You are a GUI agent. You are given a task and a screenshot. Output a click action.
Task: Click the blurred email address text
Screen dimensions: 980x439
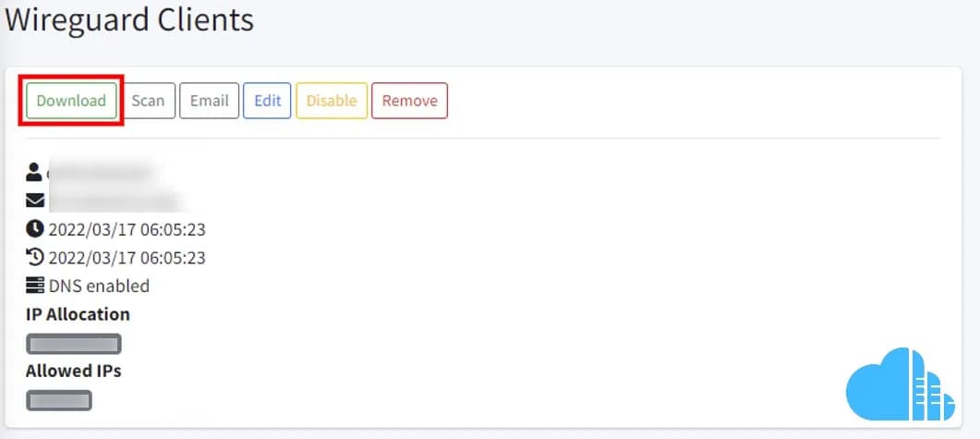[115, 201]
